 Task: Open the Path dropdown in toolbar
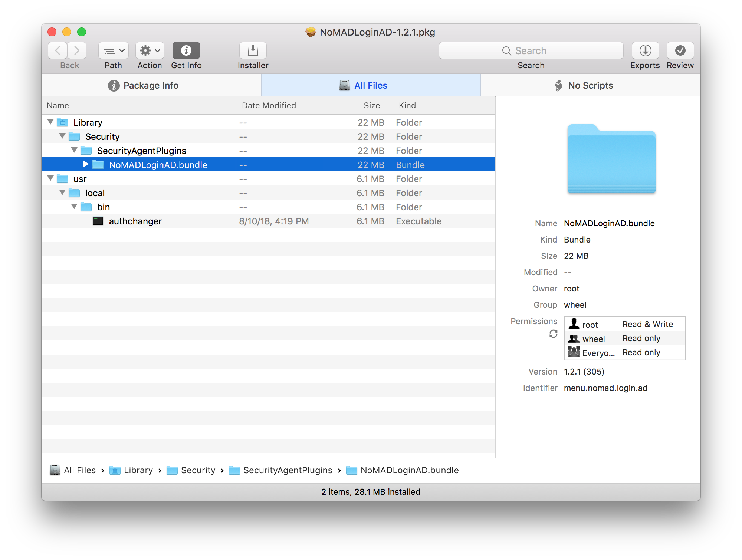point(113,50)
